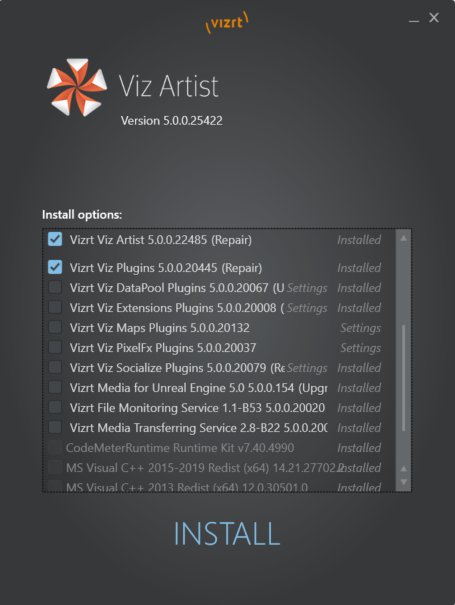This screenshot has height=605, width=455.
Task: Enable Vizrt Viz Maps Plugins checkbox
Action: click(55, 327)
